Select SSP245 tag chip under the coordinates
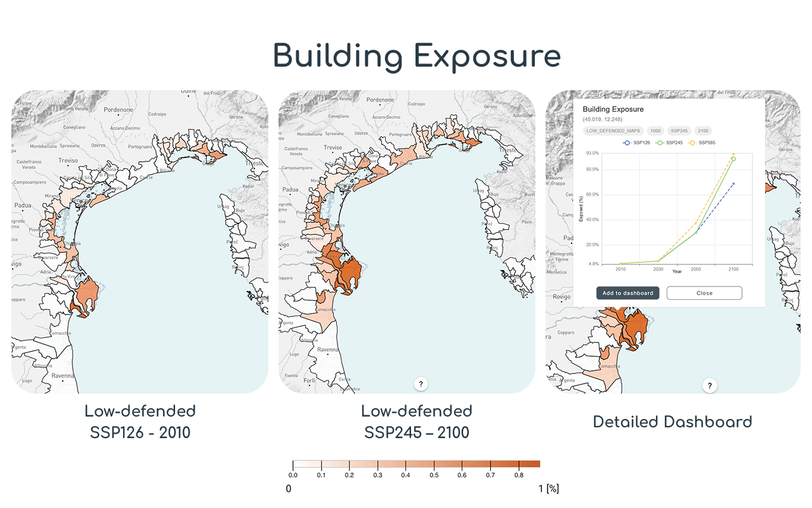Image resolution: width=812 pixels, height=508 pixels. point(679,131)
